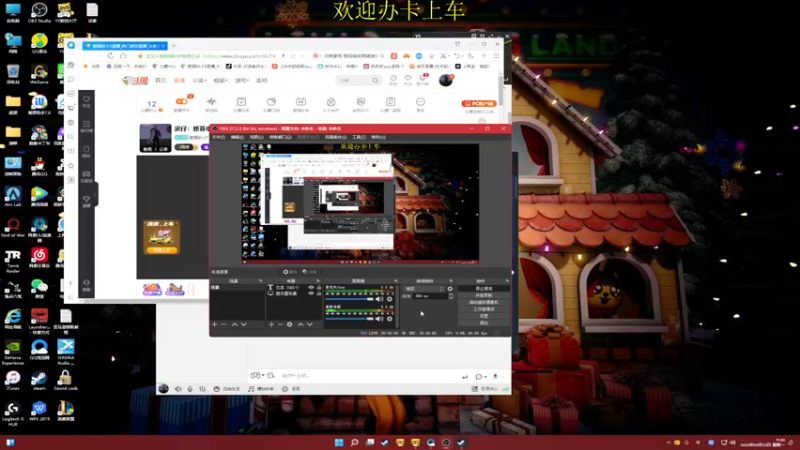Screen dimensions: 800x450
Task: Toggle visibility of display capture source in OBS
Action: [311, 293]
